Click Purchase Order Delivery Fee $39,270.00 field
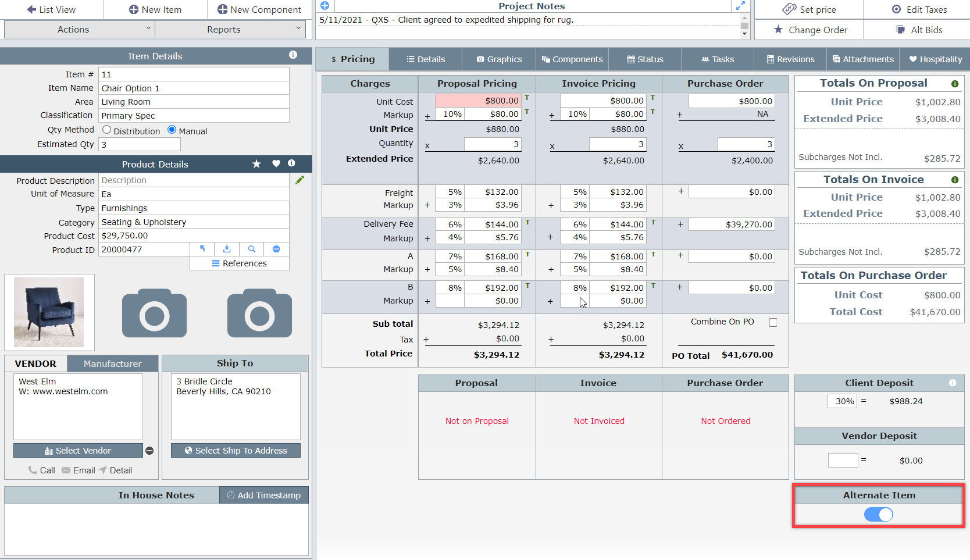The image size is (970, 560). [732, 224]
